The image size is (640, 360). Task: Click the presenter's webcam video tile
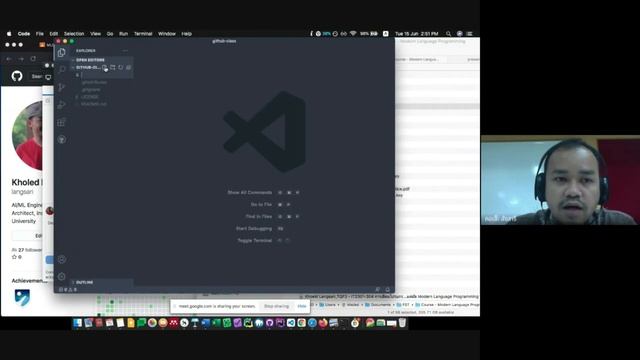pos(560,180)
